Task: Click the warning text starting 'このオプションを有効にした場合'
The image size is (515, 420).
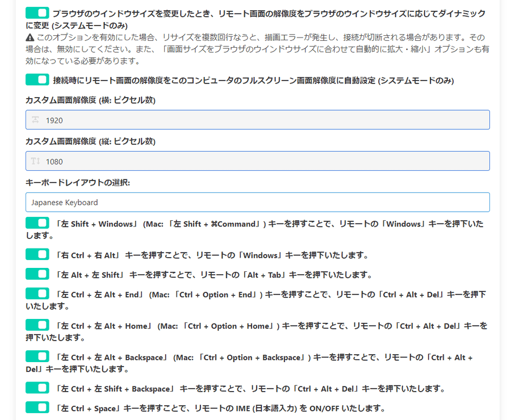Action: tap(258, 49)
